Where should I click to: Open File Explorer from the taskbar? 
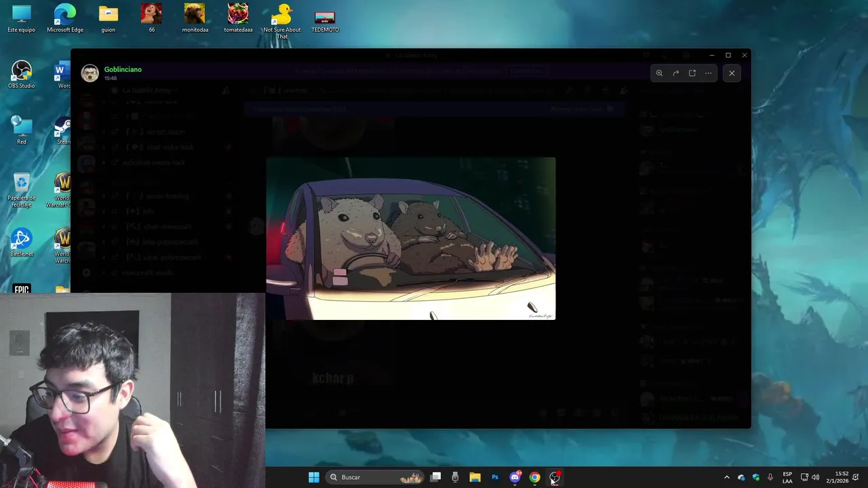point(475,477)
